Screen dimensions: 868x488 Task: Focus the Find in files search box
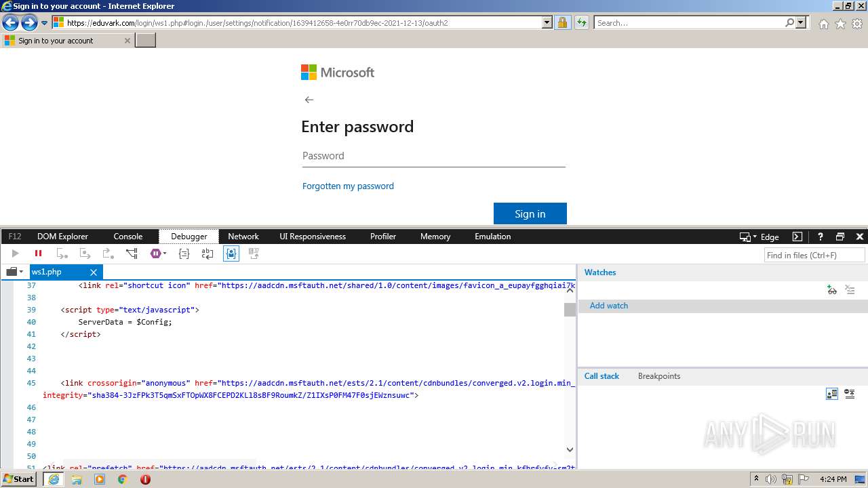pyautogui.click(x=814, y=255)
